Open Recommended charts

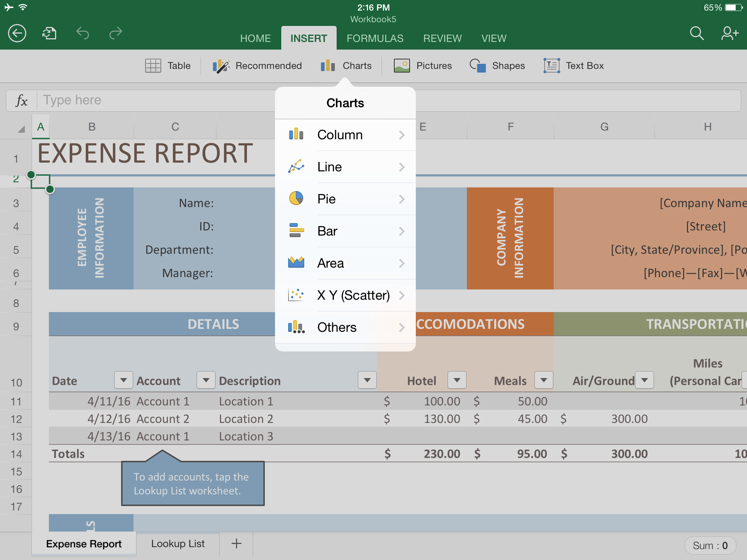point(258,66)
